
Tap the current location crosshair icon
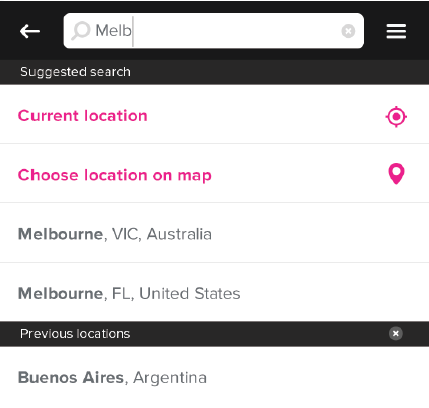click(x=396, y=117)
